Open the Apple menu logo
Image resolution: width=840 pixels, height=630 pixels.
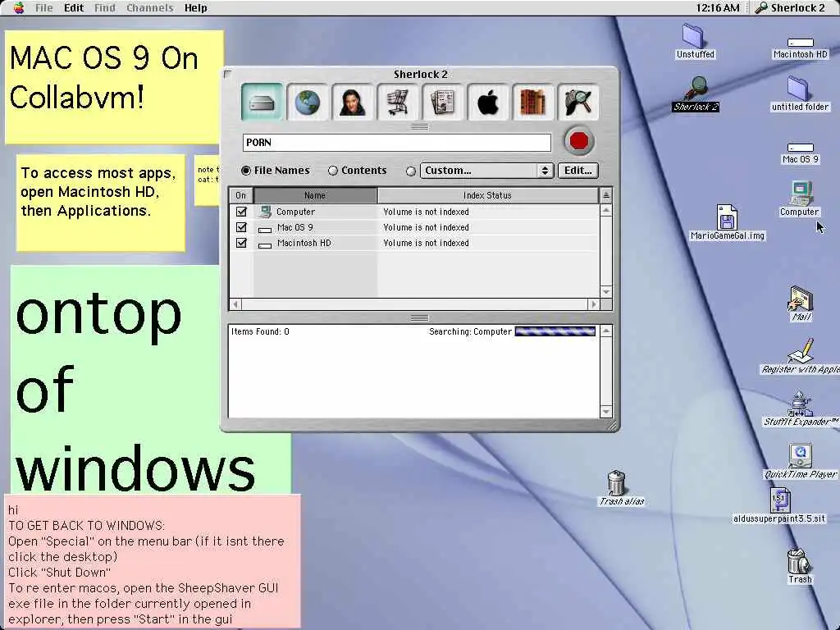point(19,7)
